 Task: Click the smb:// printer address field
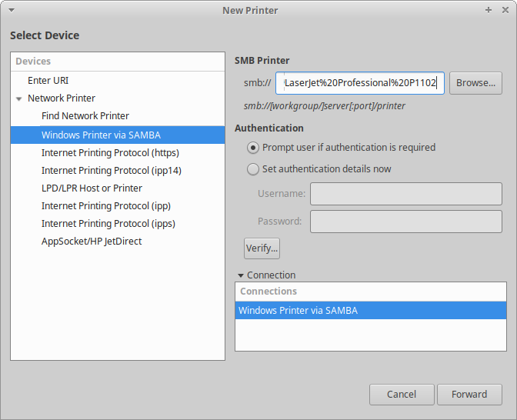[360, 82]
